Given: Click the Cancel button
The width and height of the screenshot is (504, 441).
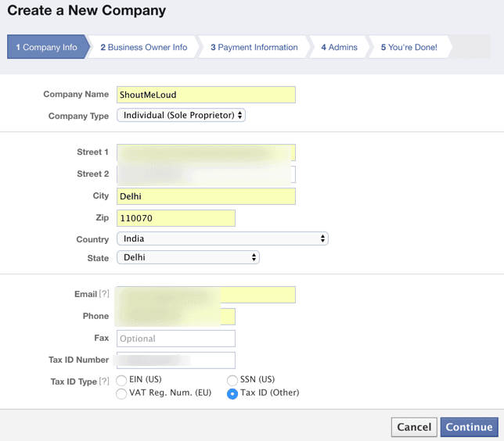Looking at the screenshot, I should [414, 427].
